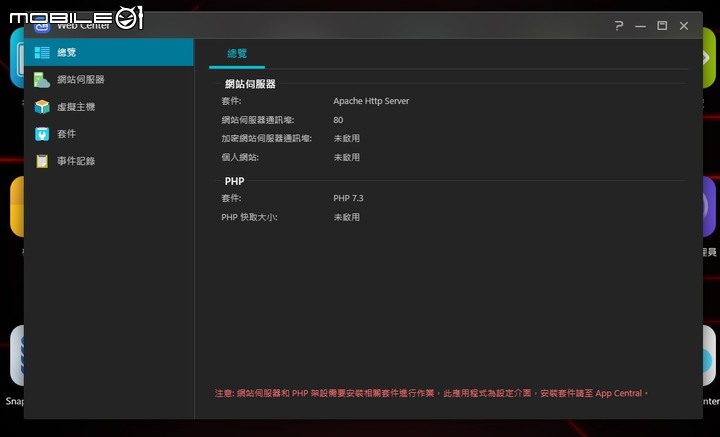Minimize the Web Center window
Viewport: 720px width, 437px height.
point(641,26)
